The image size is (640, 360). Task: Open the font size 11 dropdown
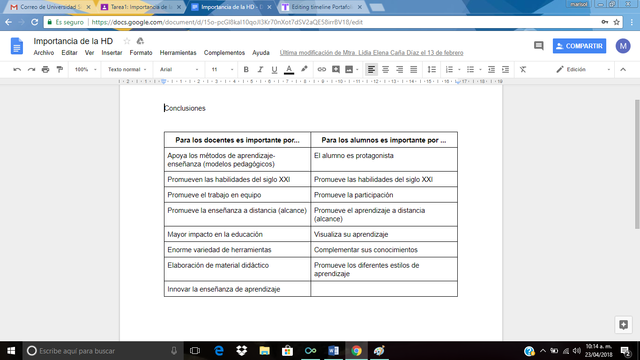click(222, 69)
